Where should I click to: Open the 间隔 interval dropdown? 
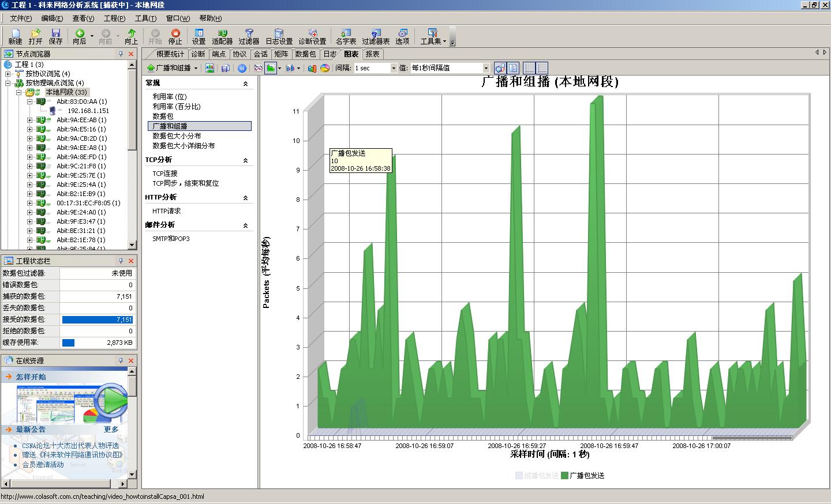[x=394, y=68]
